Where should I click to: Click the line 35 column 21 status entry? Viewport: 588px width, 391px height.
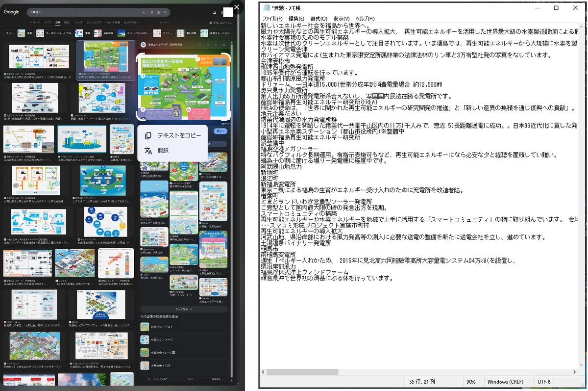click(421, 382)
